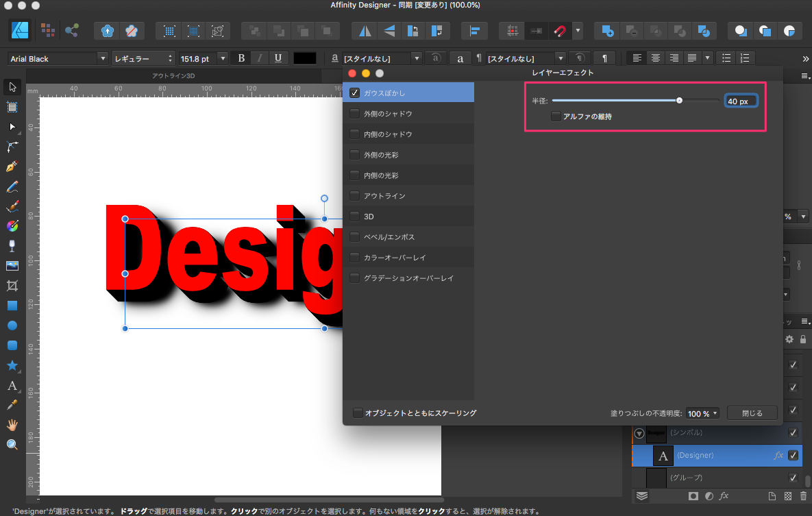Enable 外側のシャドウ effect
The image size is (812, 516).
pos(355,114)
